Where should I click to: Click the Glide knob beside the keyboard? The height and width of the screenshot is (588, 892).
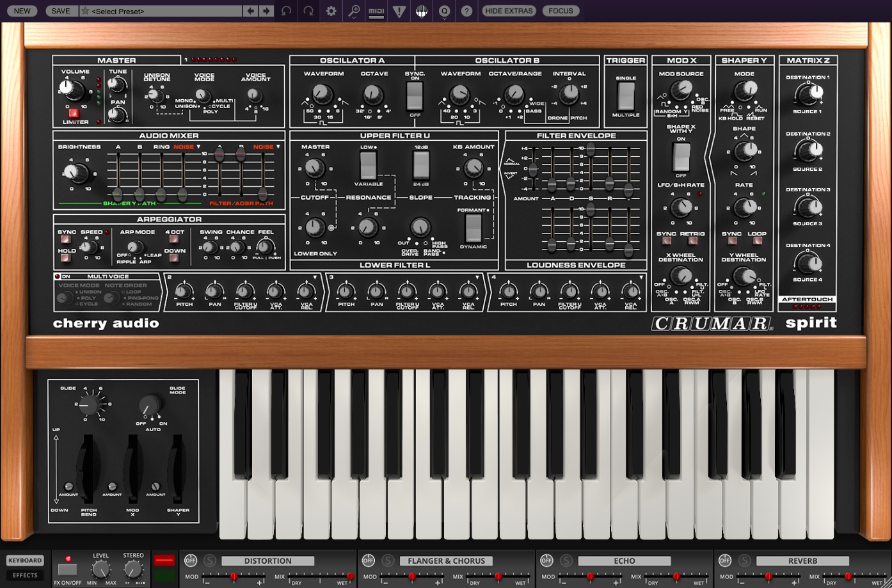pyautogui.click(x=89, y=404)
